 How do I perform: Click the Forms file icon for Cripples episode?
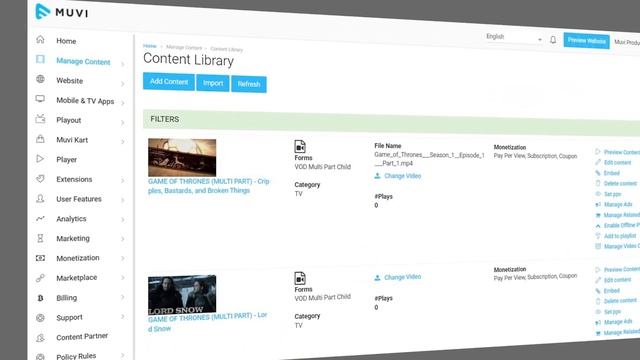pos(300,146)
